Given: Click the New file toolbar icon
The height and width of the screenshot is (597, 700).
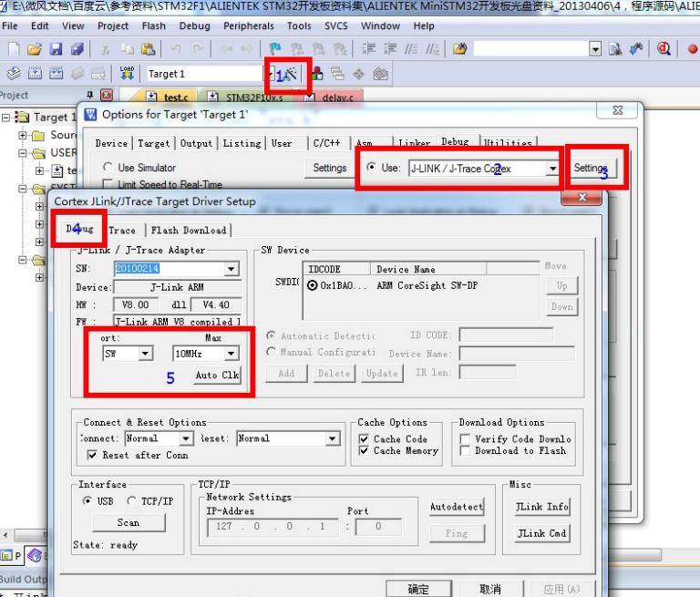Looking at the screenshot, I should click(x=14, y=48).
